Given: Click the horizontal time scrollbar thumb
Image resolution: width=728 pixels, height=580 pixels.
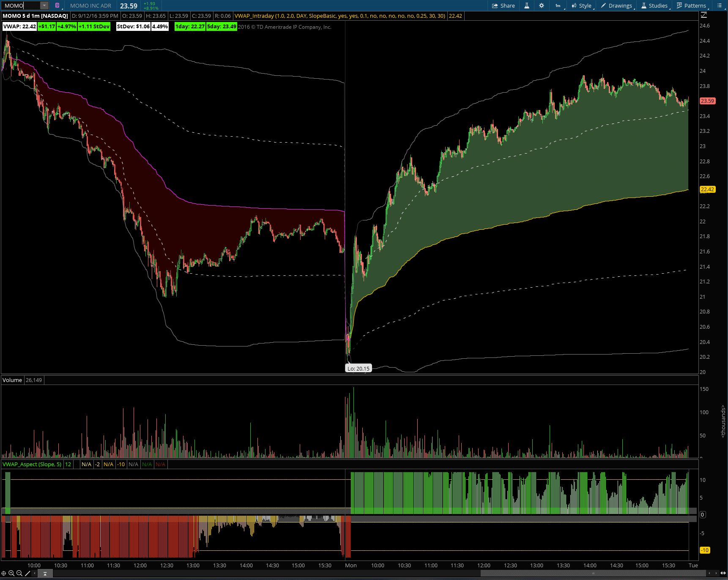Looking at the screenshot, I should 593,574.
